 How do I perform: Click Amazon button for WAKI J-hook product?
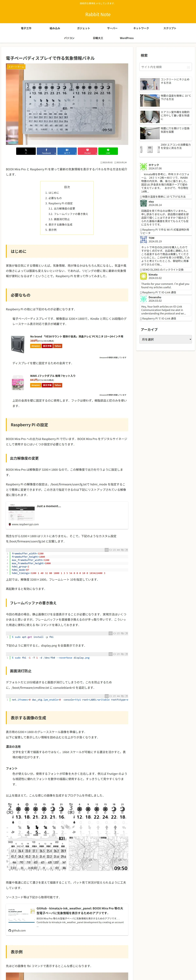[x=35, y=385]
